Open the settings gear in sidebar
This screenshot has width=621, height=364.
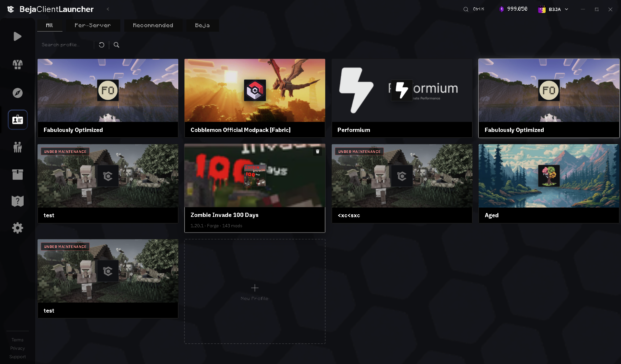pyautogui.click(x=17, y=228)
